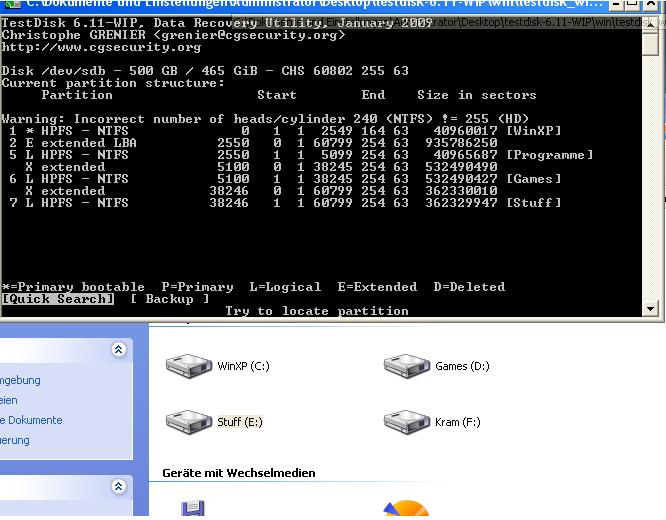
Task: Open the Kram (F:) drive icon
Action: (x=407, y=422)
